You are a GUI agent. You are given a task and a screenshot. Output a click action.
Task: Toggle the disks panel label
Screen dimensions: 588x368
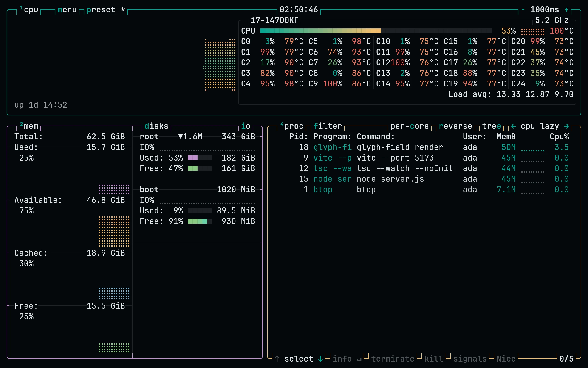(x=156, y=126)
